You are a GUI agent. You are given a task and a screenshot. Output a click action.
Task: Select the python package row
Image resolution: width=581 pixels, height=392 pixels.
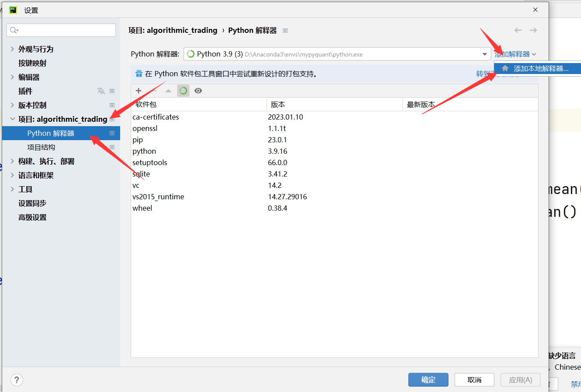coord(335,151)
